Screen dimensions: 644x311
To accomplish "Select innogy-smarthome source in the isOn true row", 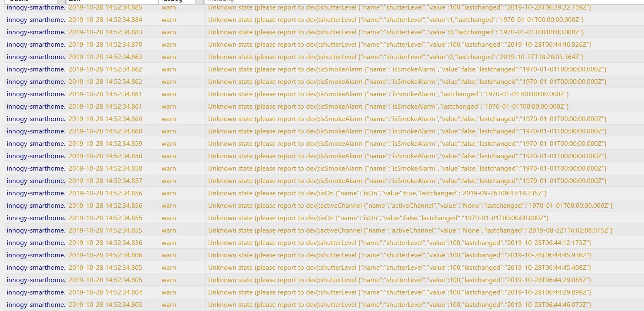I will point(36,193).
